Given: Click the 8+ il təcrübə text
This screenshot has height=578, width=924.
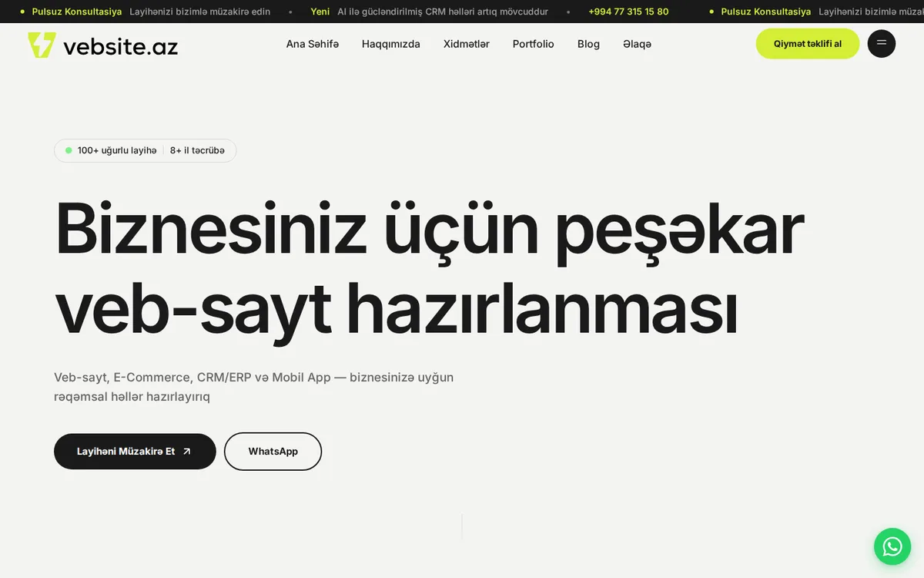Looking at the screenshot, I should (197, 150).
